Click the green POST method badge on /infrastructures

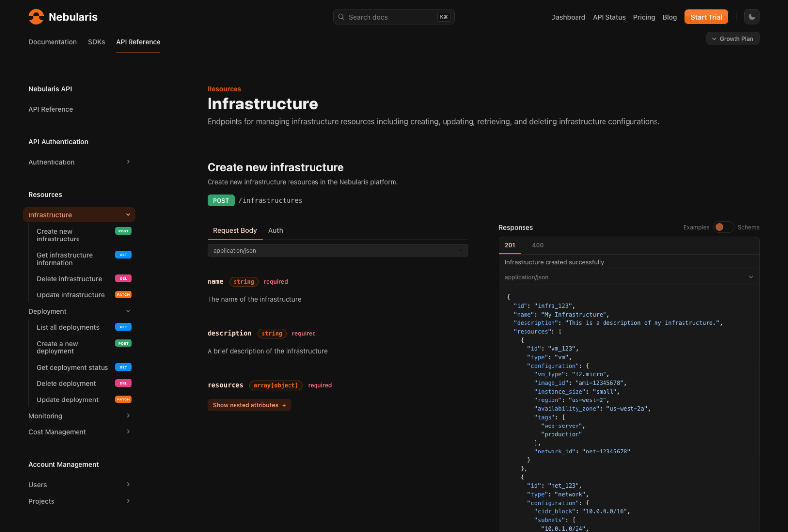click(221, 200)
